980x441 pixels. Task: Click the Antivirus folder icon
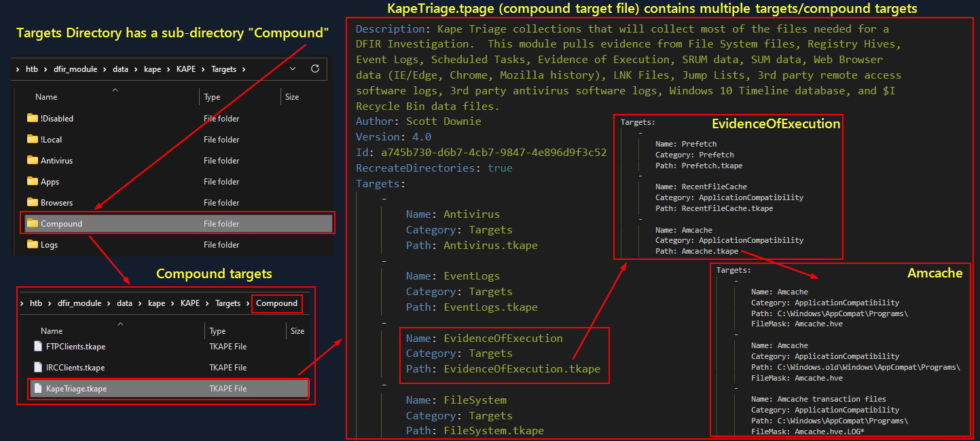[x=33, y=160]
